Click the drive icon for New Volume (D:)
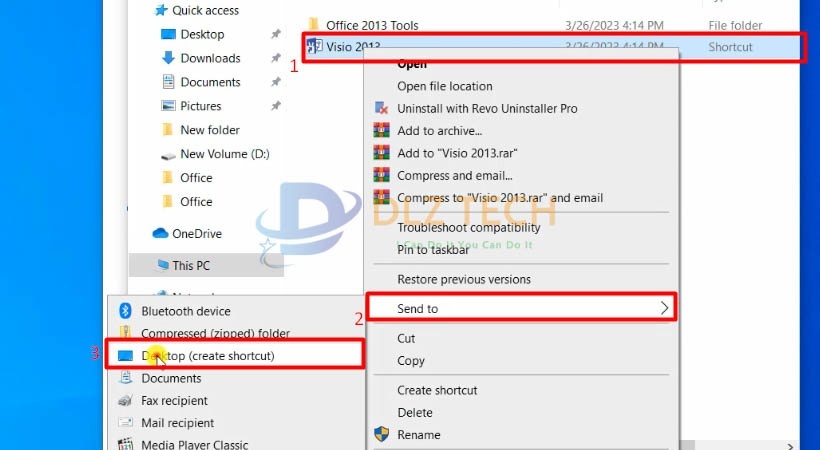The image size is (820, 450). point(168,155)
